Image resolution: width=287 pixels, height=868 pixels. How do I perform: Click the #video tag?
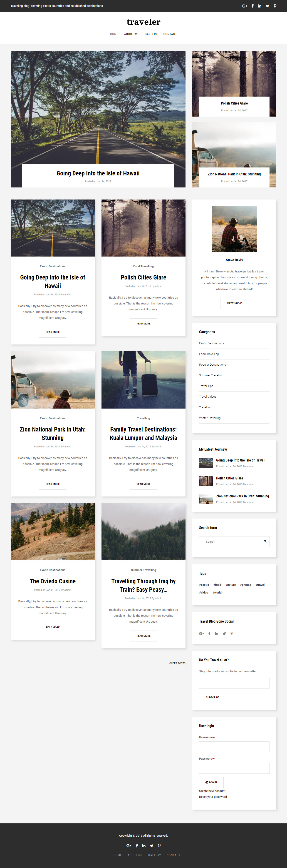[203, 592]
